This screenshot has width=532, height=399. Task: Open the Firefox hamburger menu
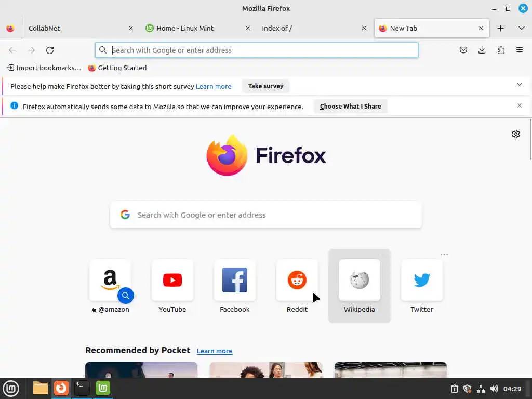520,50
